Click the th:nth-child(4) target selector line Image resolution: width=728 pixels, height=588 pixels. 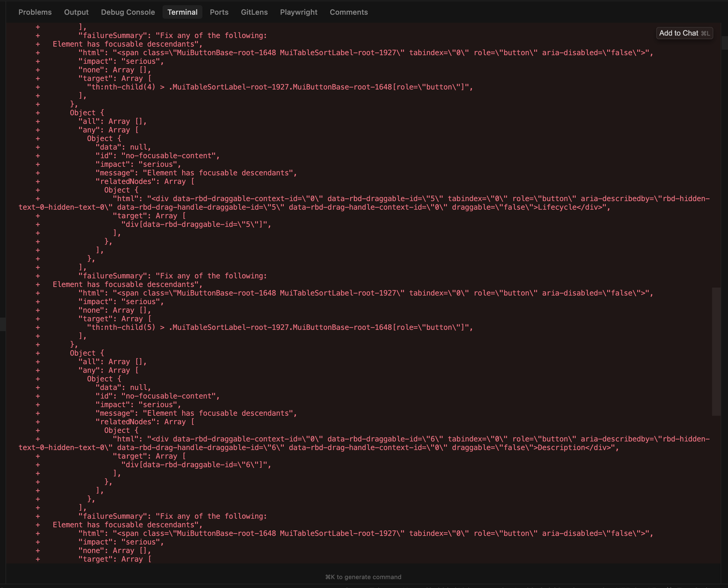click(x=279, y=87)
